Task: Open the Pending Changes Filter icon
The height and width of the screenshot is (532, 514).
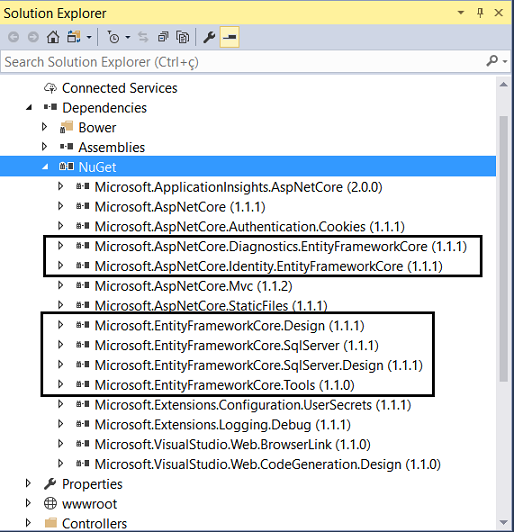Action: (113, 37)
